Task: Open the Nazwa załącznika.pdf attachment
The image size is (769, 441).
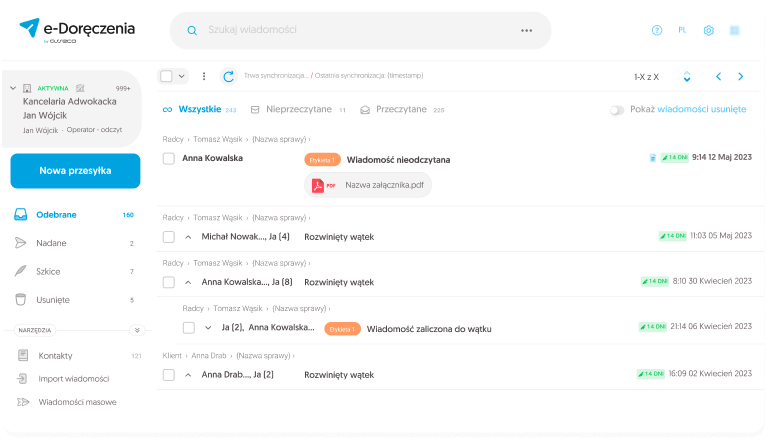Action: 367,185
